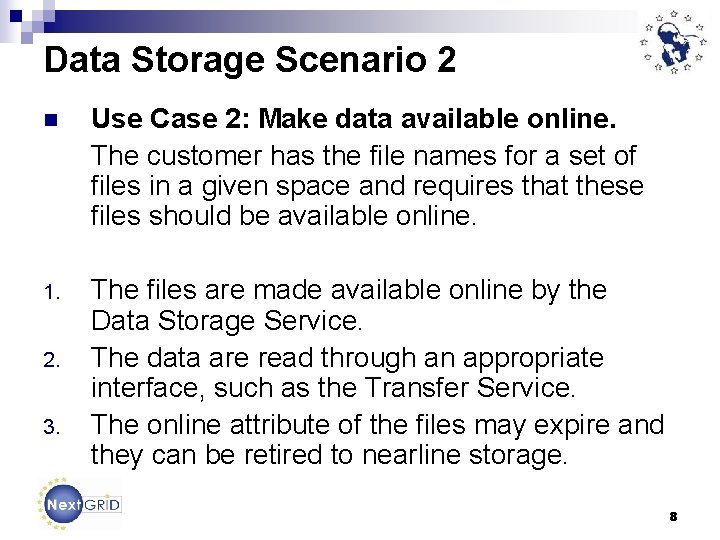The height and width of the screenshot is (540, 720).
Task: Click the line The online attribute of the files
Action: [x=377, y=425]
